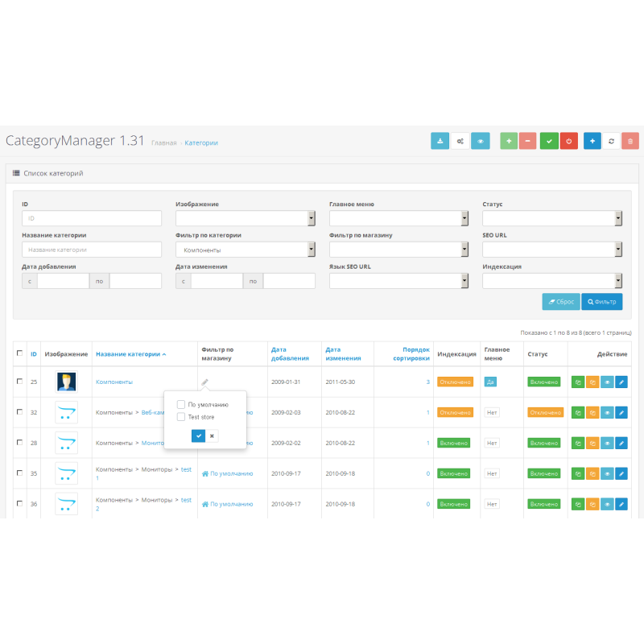This screenshot has height=644, width=644.
Task: Check the 'Test store' checkbox in popup
Action: [x=181, y=417]
